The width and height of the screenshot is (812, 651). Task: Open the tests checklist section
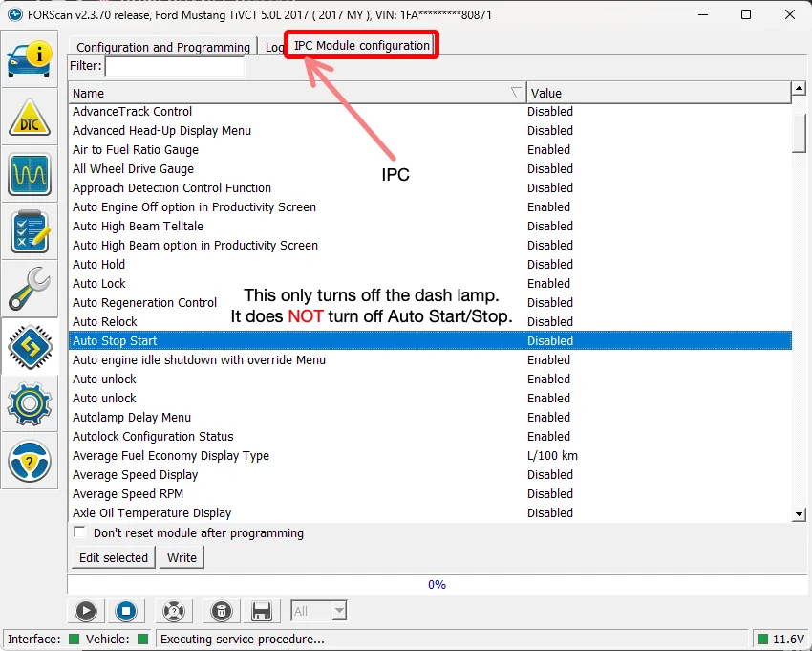click(x=30, y=231)
